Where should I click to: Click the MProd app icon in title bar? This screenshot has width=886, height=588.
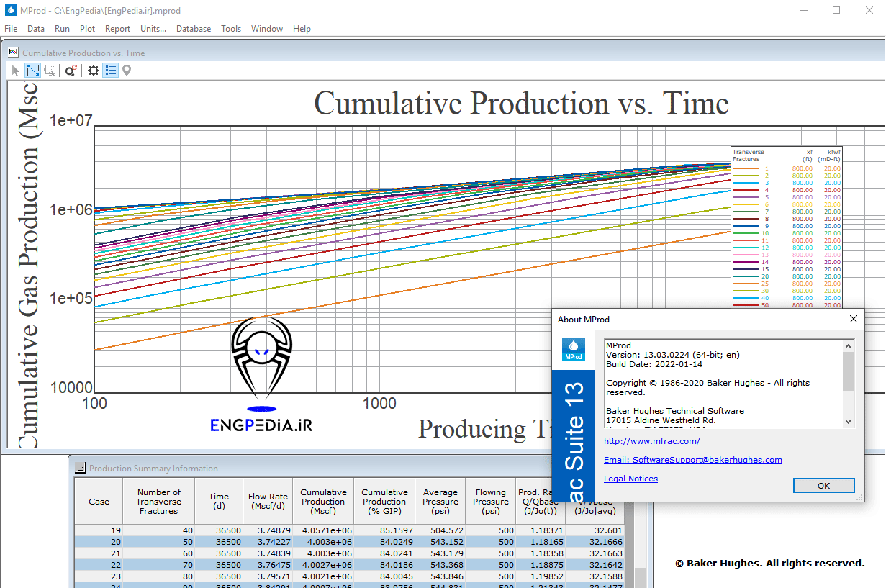[x=10, y=12]
